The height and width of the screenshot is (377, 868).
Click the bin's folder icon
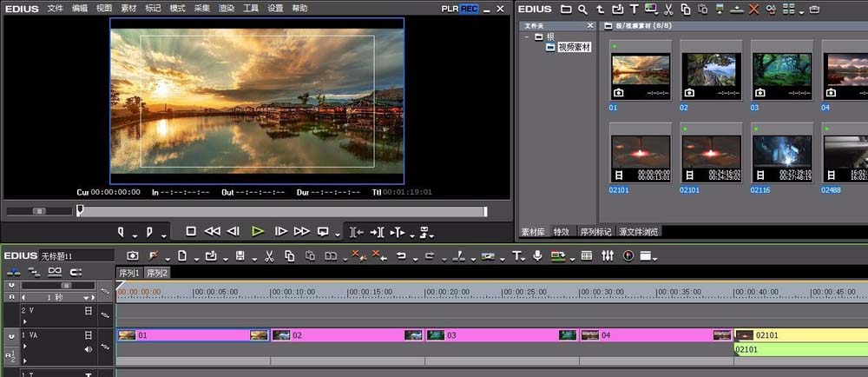click(566, 9)
